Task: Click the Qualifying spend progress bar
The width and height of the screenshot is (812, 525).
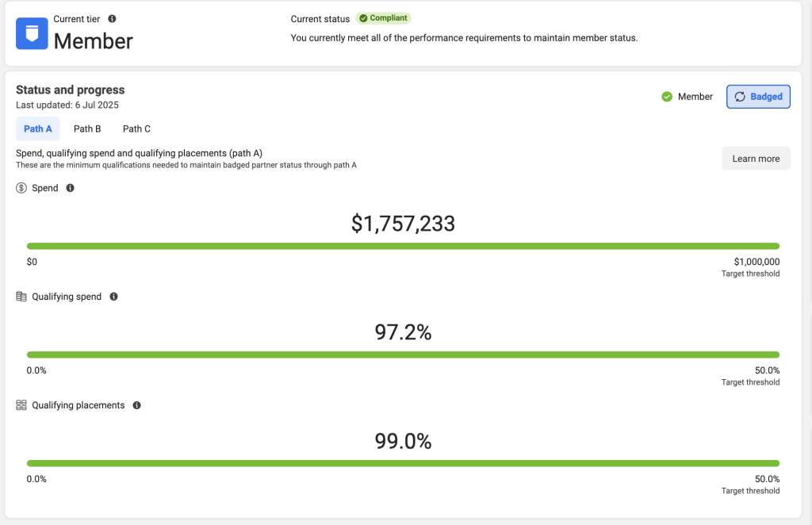Action: click(403, 354)
